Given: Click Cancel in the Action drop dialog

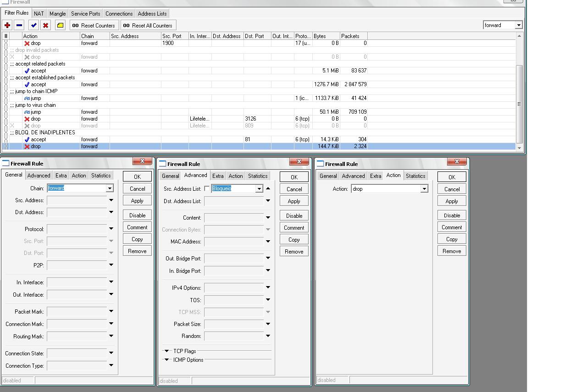Looking at the screenshot, I should point(452,189).
